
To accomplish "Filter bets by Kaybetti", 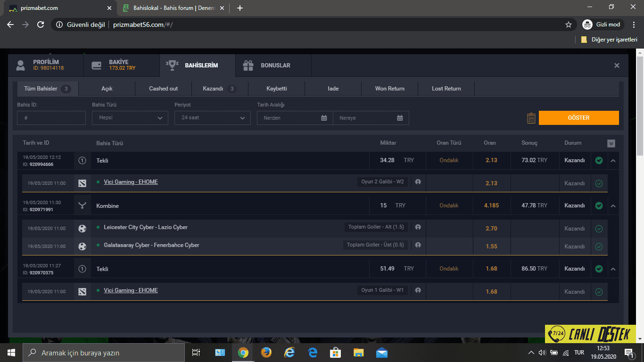I will pos(277,89).
